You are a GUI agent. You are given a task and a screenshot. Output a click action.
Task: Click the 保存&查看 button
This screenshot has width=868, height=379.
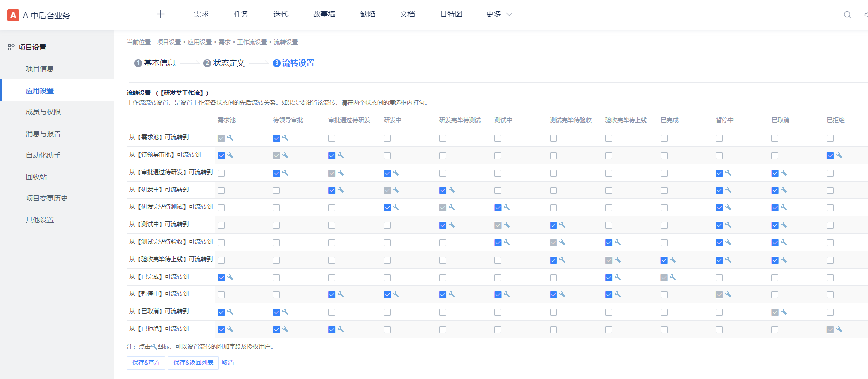coord(146,363)
